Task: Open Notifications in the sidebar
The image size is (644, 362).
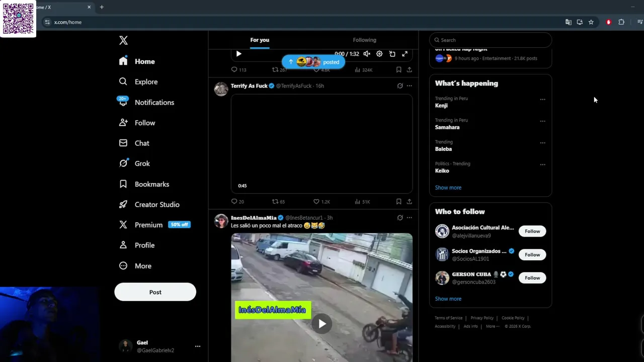Action: click(146, 102)
